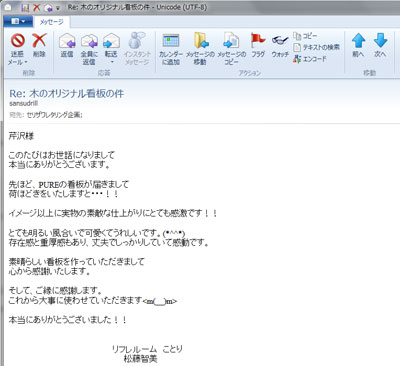Forward the message with 転送
This screenshot has height=366, width=400.
111,45
